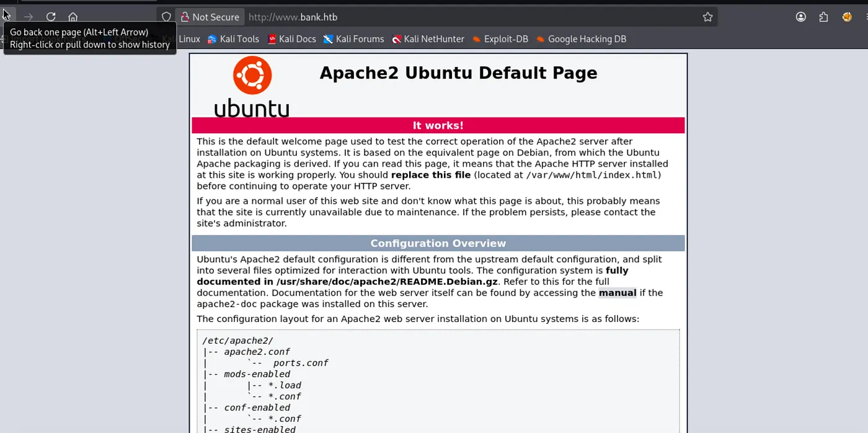Reload the current page
The width and height of the screenshot is (868, 433).
click(51, 17)
